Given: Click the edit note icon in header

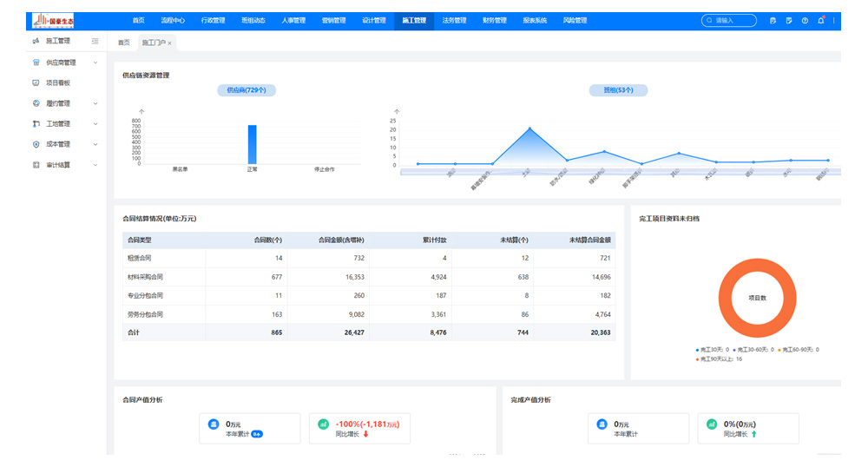Looking at the screenshot, I should [789, 20].
